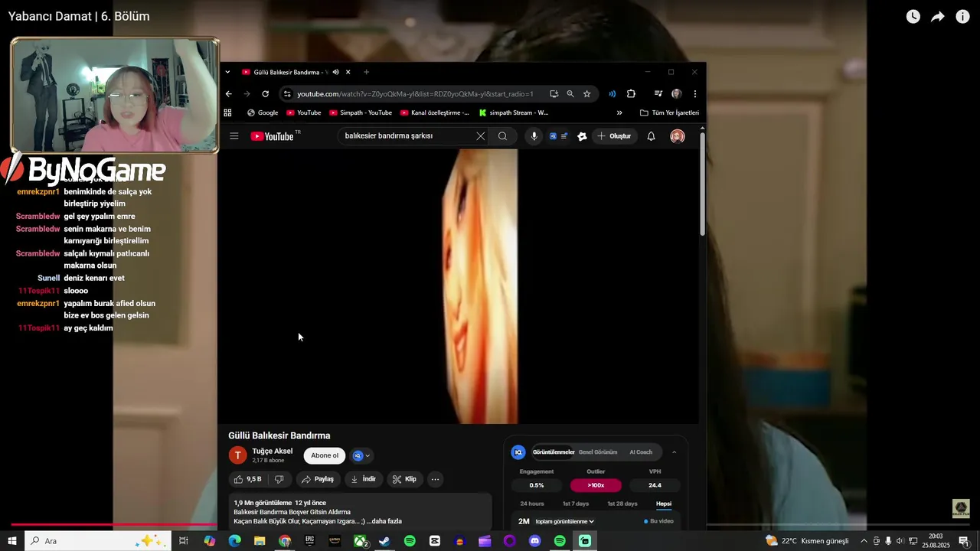Open the Tüm Yer İşaretleri folder
Viewport: 980px width, 551px height.
pos(669,112)
